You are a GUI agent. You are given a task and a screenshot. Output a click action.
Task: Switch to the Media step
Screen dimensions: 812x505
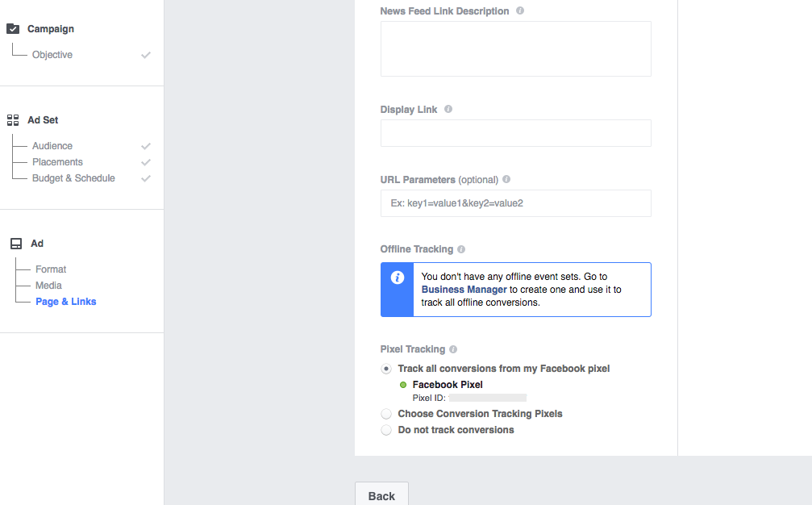click(48, 286)
